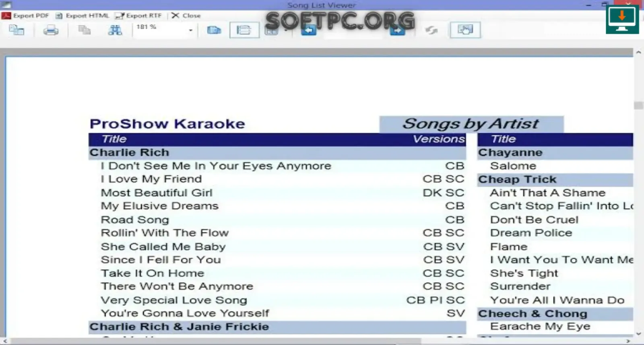Click the "Most Beautiful Girl" row
This screenshot has width=644, height=345.
point(157,193)
